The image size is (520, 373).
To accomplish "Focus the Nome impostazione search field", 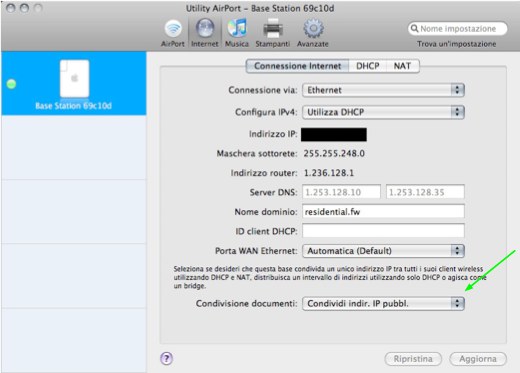I will point(458,29).
